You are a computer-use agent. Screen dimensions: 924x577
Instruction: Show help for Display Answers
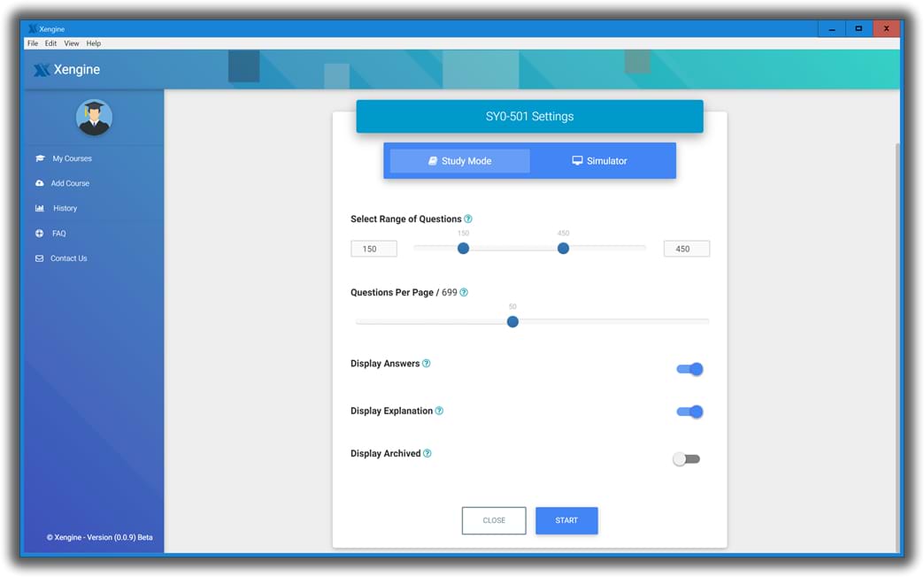[426, 364]
